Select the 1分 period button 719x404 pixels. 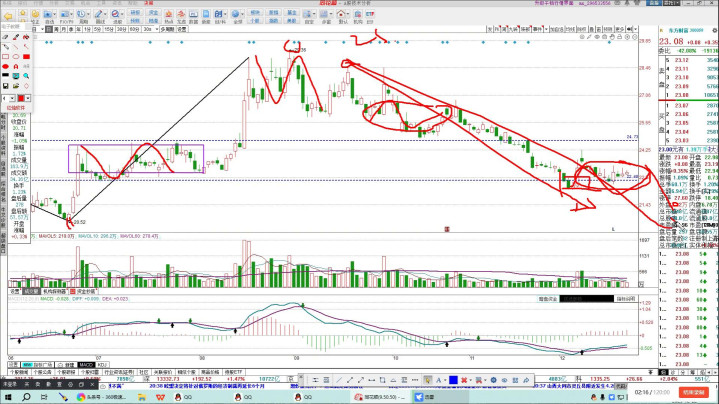pyautogui.click(x=87, y=29)
